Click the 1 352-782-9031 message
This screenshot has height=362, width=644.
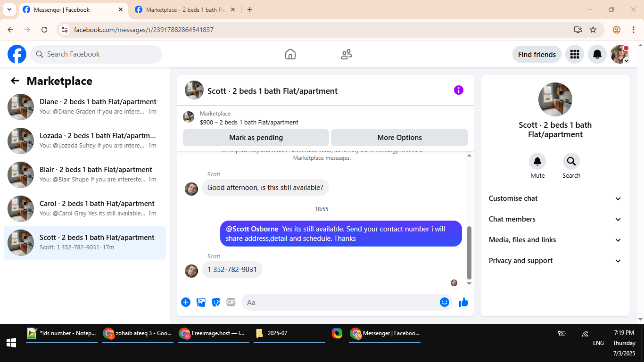pos(232,269)
